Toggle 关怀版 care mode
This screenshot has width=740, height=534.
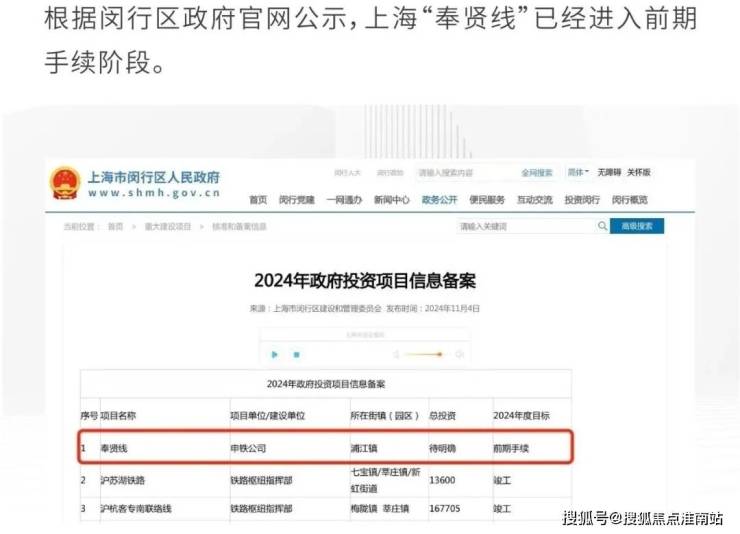tap(639, 172)
